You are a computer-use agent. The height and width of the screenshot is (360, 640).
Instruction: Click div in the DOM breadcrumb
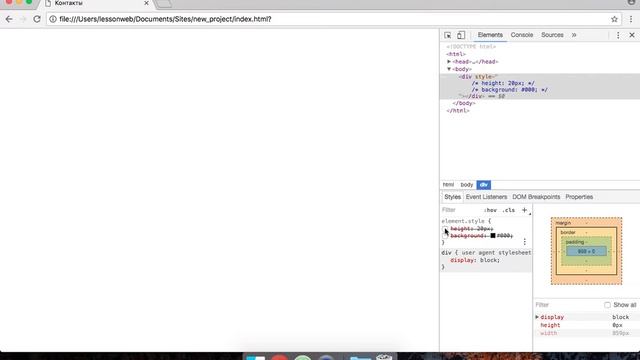[484, 185]
